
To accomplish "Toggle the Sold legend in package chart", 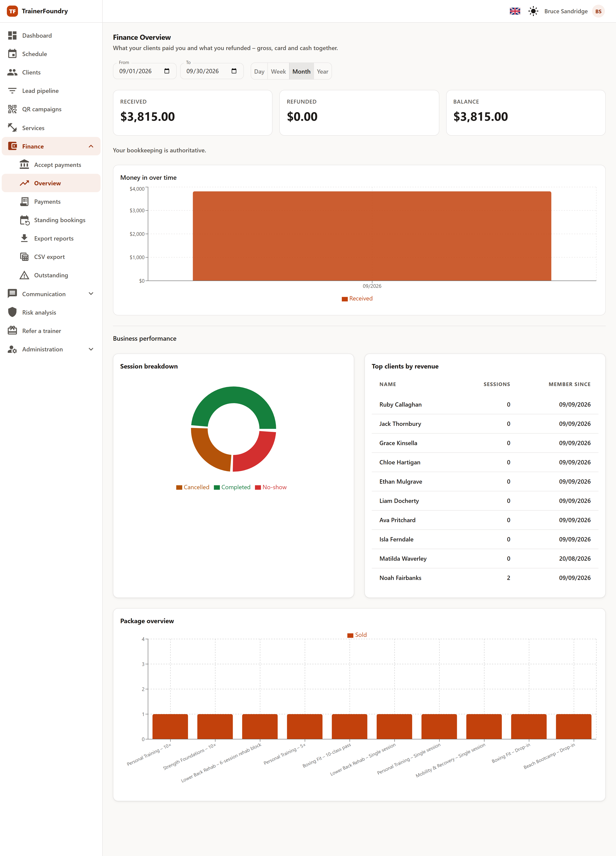I will (x=357, y=635).
